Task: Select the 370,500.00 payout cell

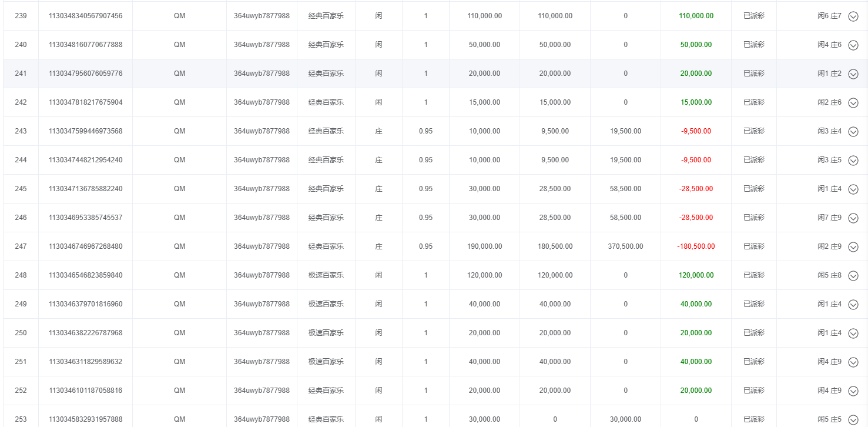Action: (x=625, y=246)
